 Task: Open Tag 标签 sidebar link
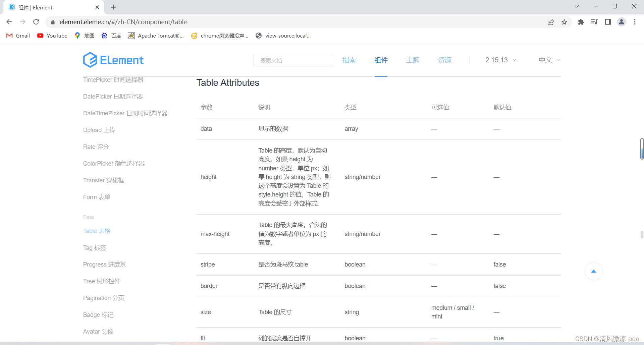coord(95,248)
